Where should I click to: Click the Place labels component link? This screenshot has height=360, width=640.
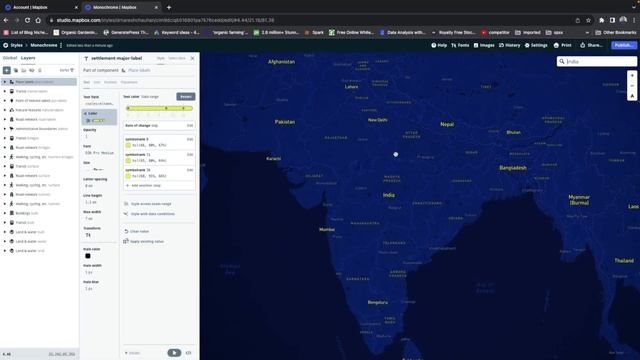pos(139,70)
